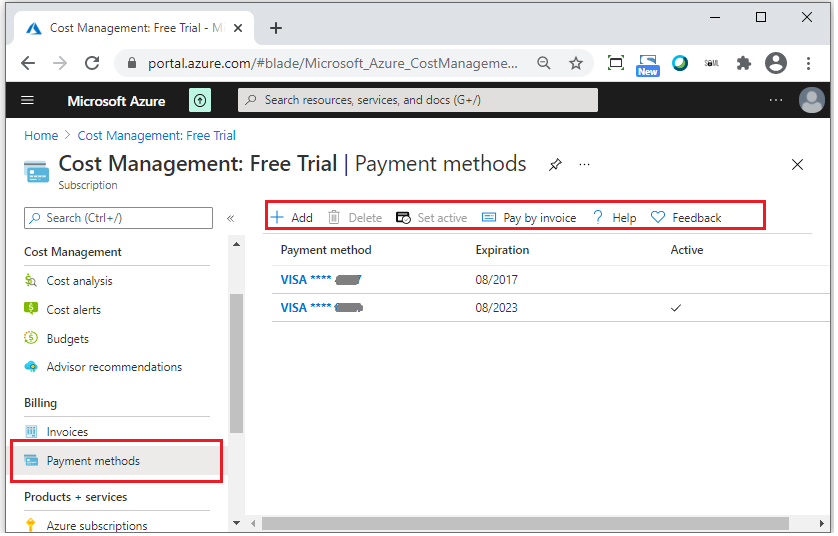Viewport: 838px width, 536px height.
Task: Click the sidebar scroll up arrow
Action: point(237,245)
